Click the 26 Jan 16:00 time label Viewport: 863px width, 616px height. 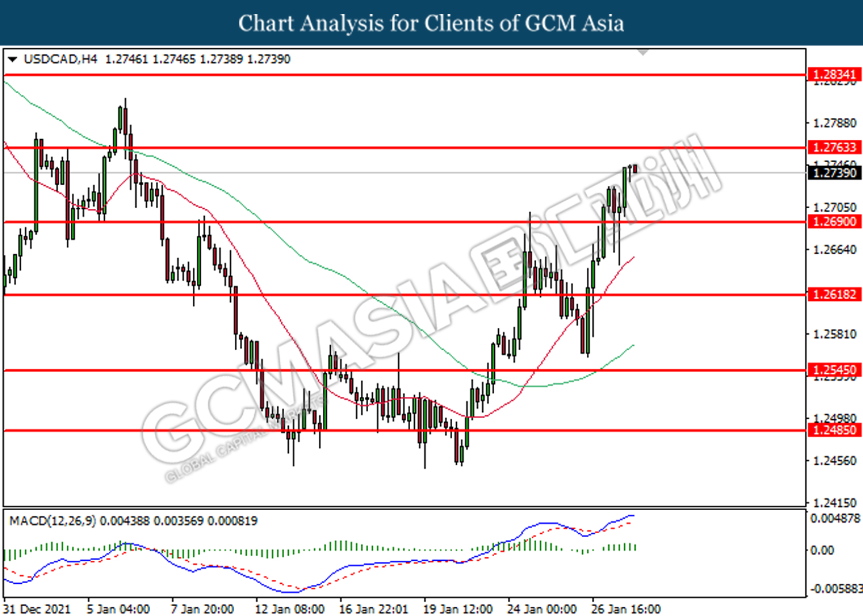tap(626, 609)
